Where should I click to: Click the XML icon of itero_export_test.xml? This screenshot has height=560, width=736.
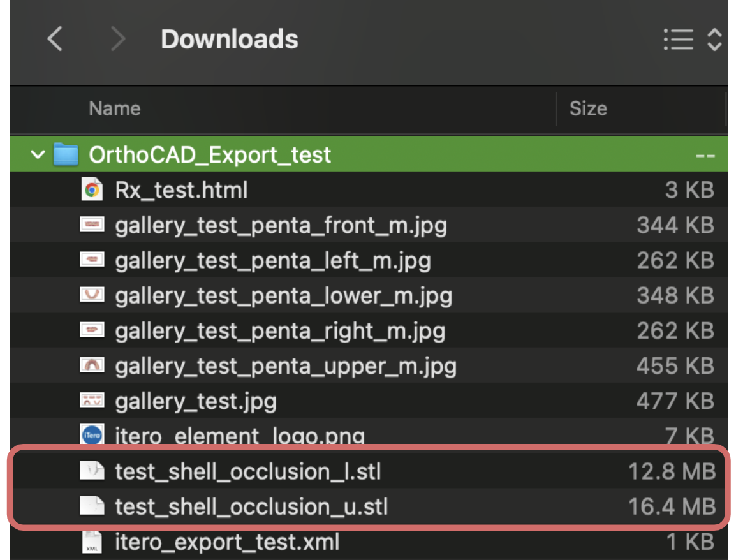coord(92,542)
